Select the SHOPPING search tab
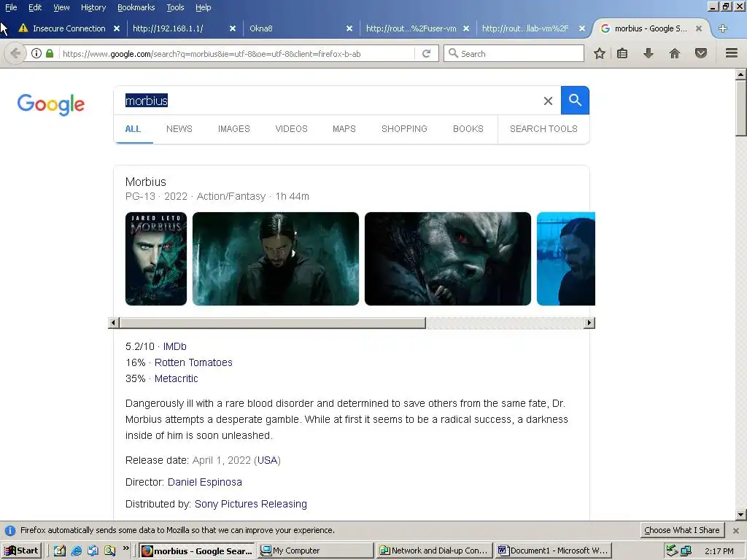747x560 pixels. pos(404,129)
